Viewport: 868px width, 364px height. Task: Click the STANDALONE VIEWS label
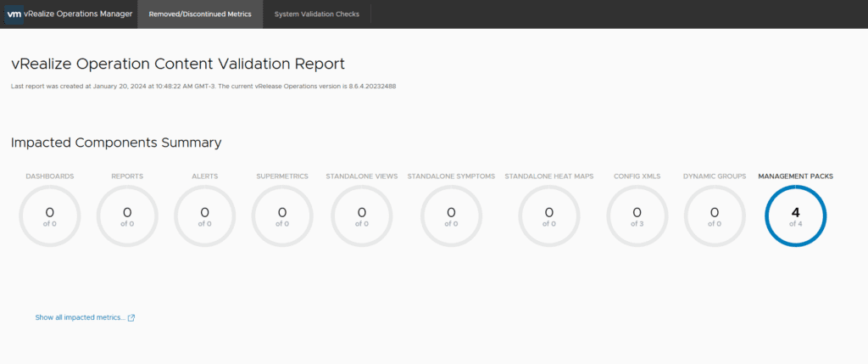361,176
